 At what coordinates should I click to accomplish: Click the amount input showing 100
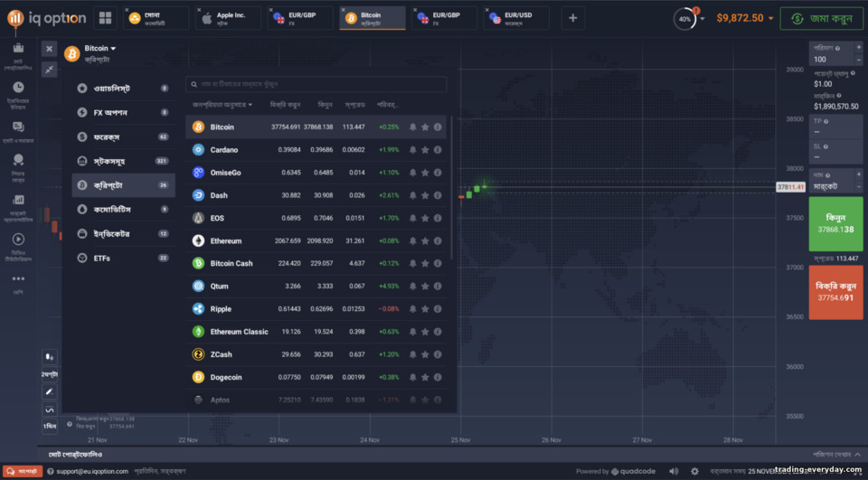[x=832, y=60]
